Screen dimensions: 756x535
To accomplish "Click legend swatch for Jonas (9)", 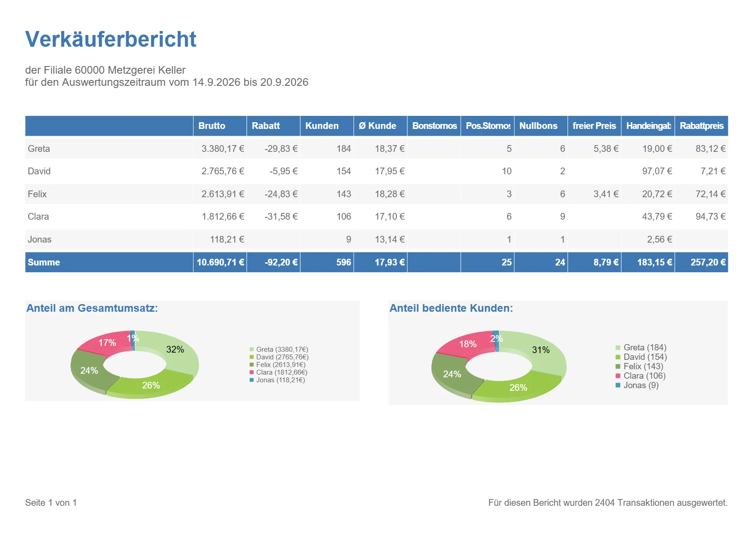I will [618, 385].
